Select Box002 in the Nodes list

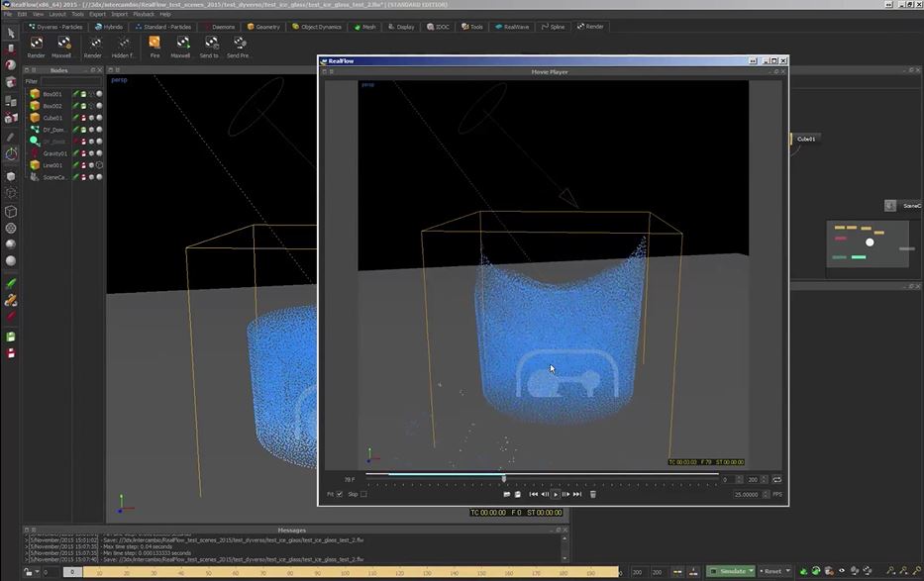51,106
